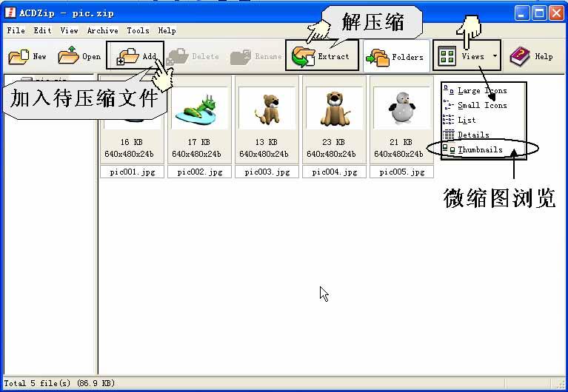Click the Add files toolbar icon
568x392 pixels.
click(128, 56)
